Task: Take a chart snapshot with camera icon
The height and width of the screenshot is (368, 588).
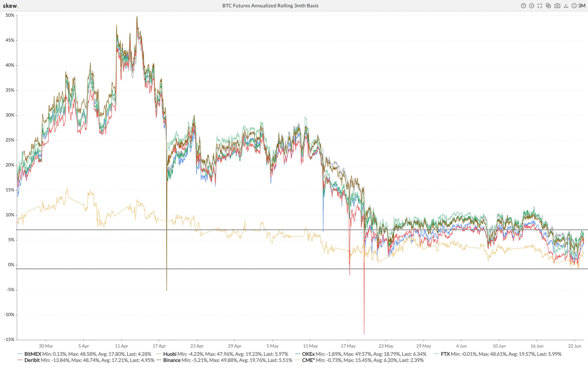Action: [557, 6]
